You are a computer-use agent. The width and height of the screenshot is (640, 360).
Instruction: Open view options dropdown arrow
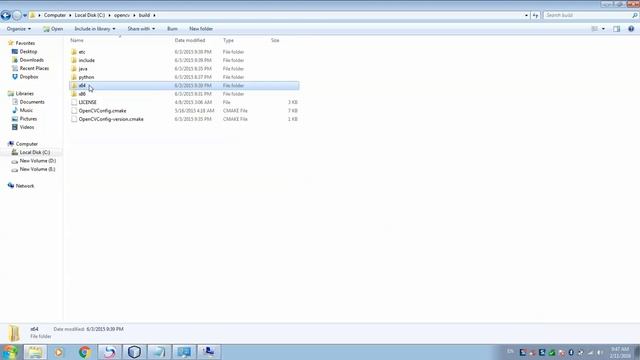(x=603, y=29)
